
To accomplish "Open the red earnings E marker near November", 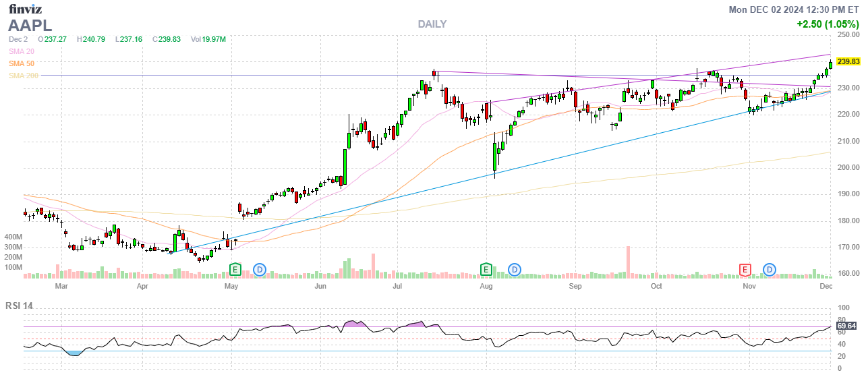I will (x=745, y=270).
